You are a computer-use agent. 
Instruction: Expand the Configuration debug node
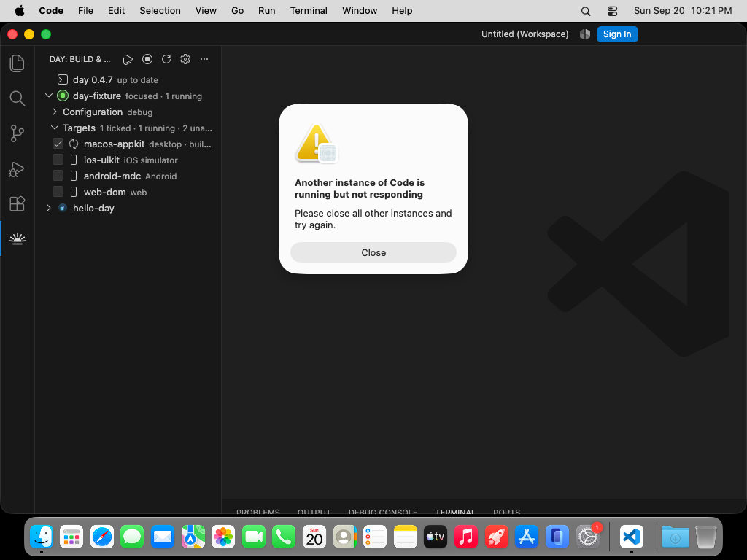tap(54, 112)
